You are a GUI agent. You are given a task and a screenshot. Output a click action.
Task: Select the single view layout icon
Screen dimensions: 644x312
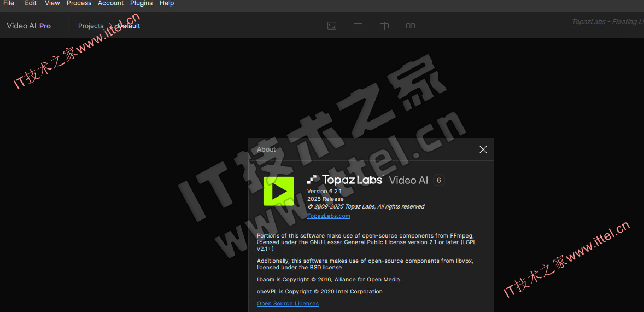pos(358,26)
